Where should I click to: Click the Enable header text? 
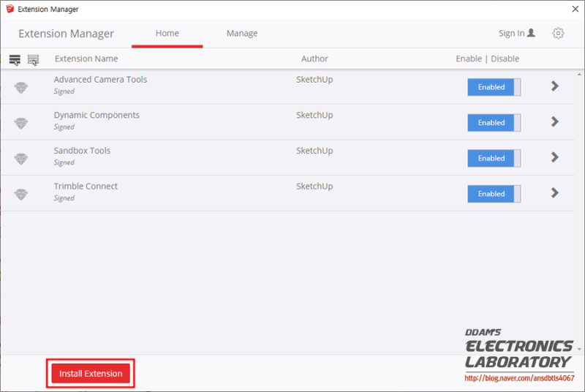click(469, 59)
